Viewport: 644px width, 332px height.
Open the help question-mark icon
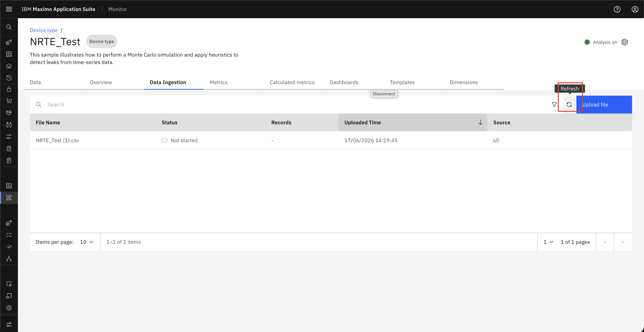click(x=617, y=9)
